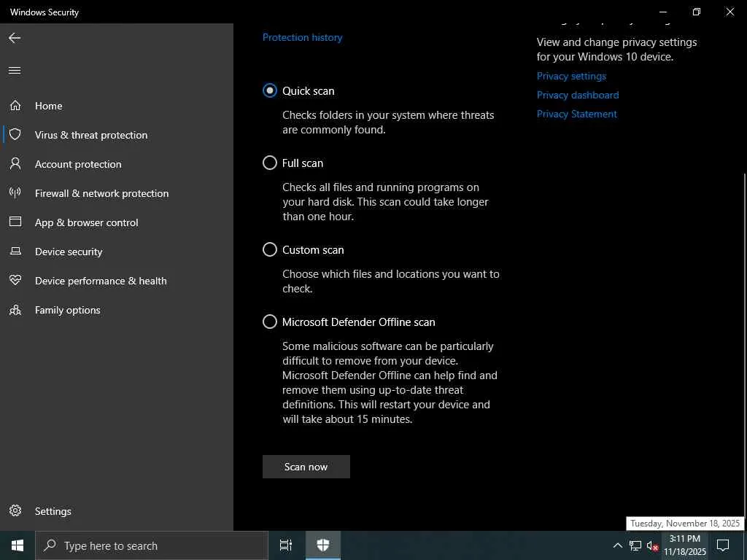747x560 pixels.
Task: Click the Windows Security taskbar shield icon
Action: [x=323, y=545]
